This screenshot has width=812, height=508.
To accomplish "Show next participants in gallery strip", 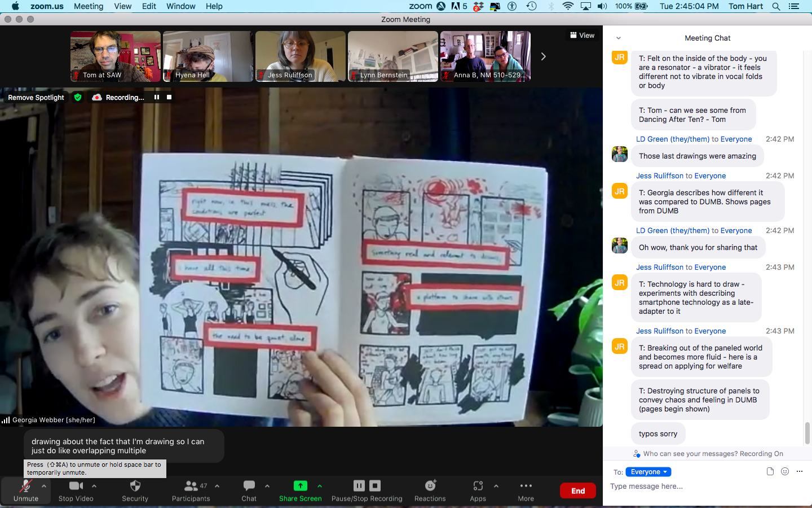I will pyautogui.click(x=543, y=56).
